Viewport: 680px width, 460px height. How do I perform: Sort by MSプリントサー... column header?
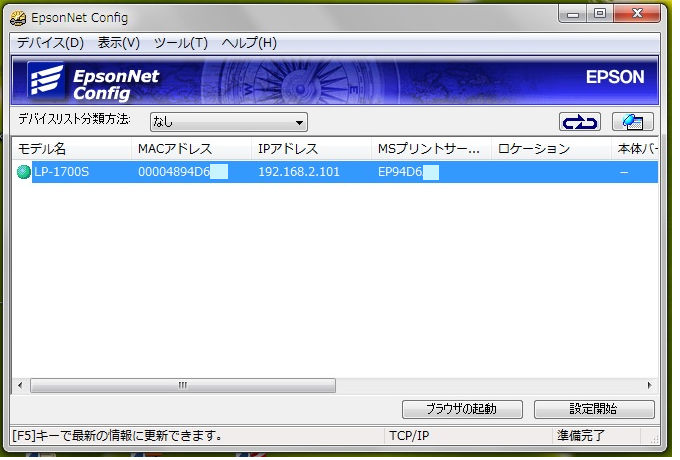[431, 149]
